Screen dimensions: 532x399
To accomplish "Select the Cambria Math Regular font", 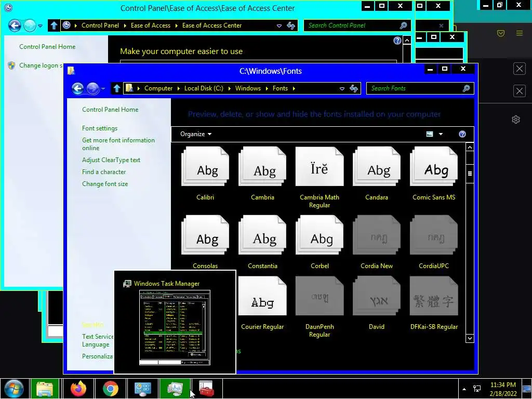I will tap(320, 167).
